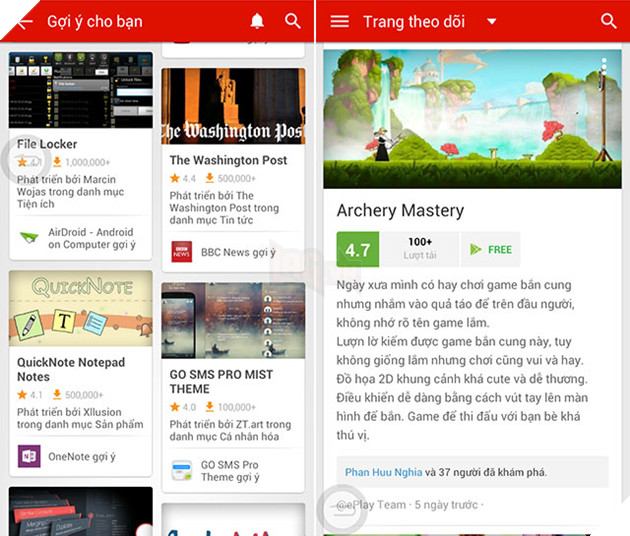
Task: Open overflow menu on Archery Mastery card
Action: point(604,67)
